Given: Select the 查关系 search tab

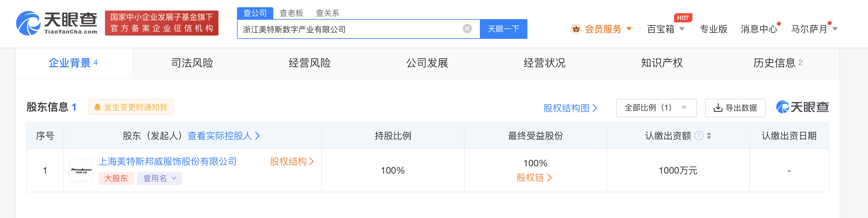Looking at the screenshot, I should 327,13.
